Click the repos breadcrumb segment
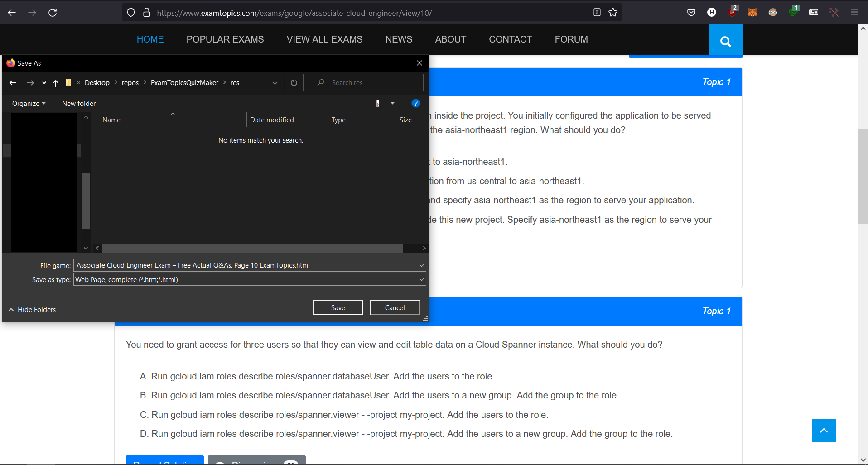Screen dimensions: 868x465 [130, 83]
